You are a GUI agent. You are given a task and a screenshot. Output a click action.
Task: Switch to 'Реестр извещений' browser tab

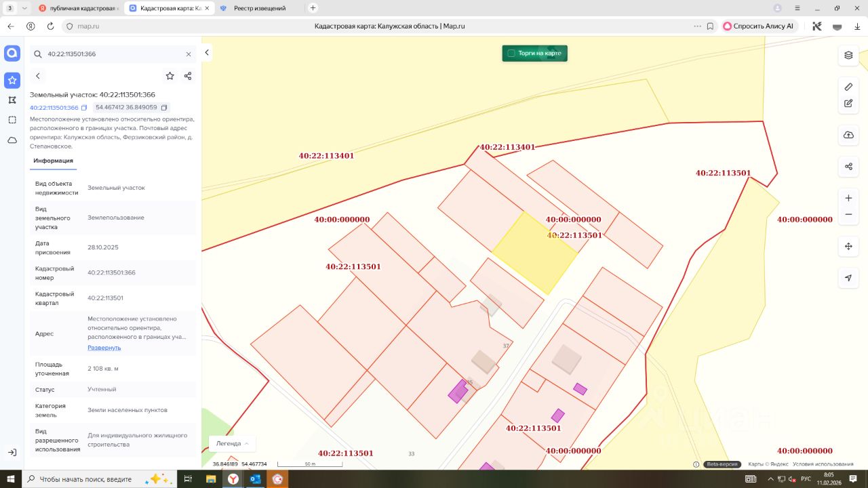click(259, 8)
